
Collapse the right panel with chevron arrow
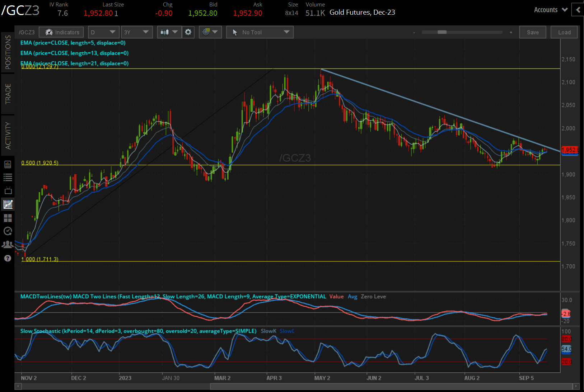tap(578, 10)
